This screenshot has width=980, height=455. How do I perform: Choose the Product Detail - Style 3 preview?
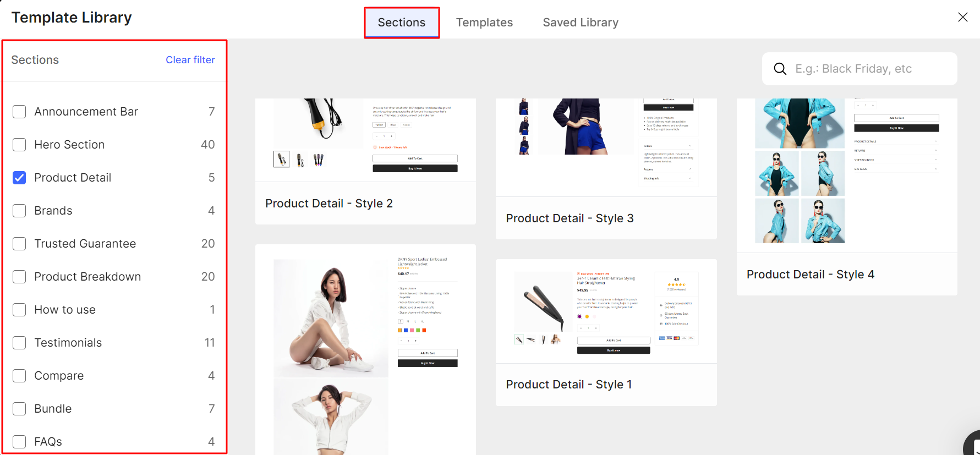pyautogui.click(x=606, y=147)
